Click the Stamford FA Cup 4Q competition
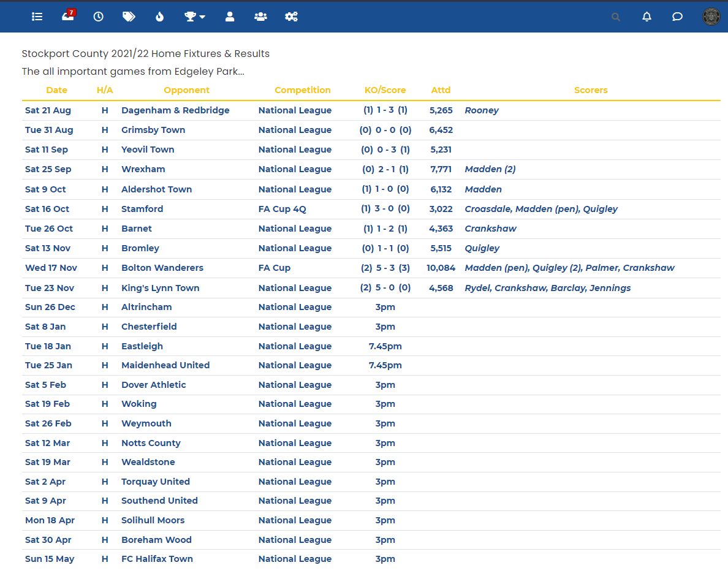The width and height of the screenshot is (728, 576). tap(282, 209)
